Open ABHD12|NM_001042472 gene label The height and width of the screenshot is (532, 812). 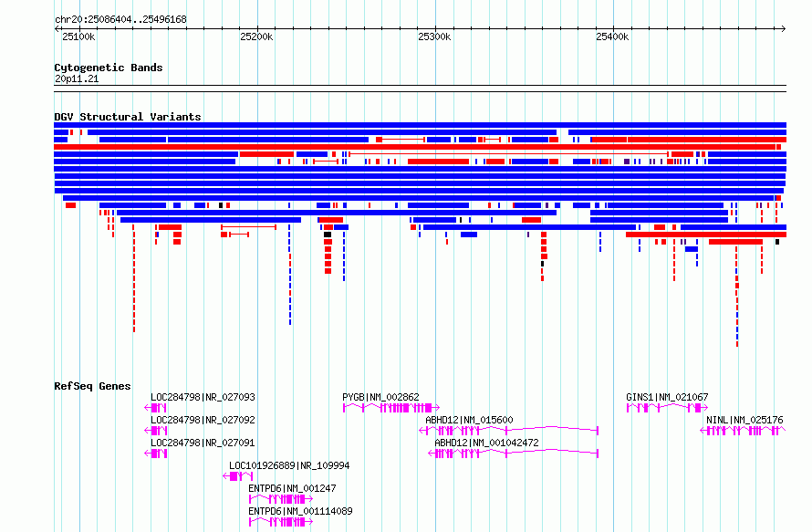pyautogui.click(x=486, y=443)
